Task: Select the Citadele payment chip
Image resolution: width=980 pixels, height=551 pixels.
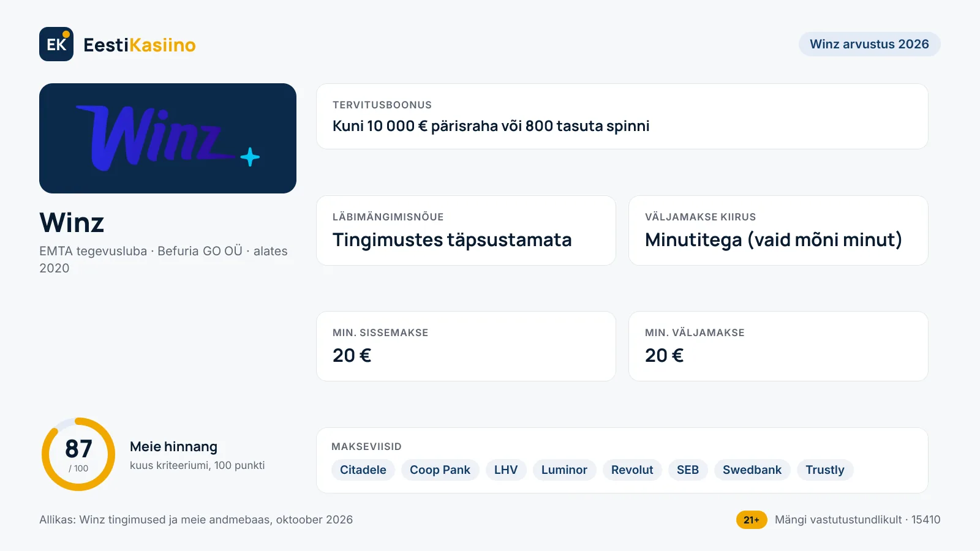Action: 363,470
